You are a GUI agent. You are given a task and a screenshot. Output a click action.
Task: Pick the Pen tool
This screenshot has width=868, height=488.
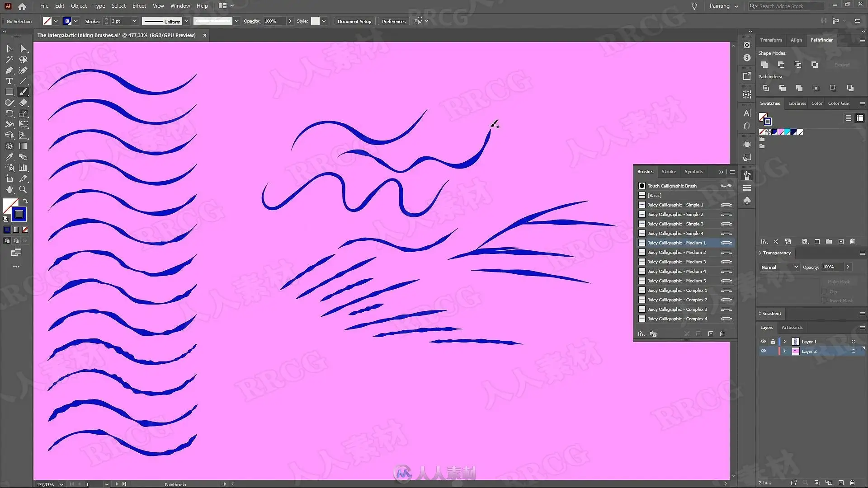9,70
